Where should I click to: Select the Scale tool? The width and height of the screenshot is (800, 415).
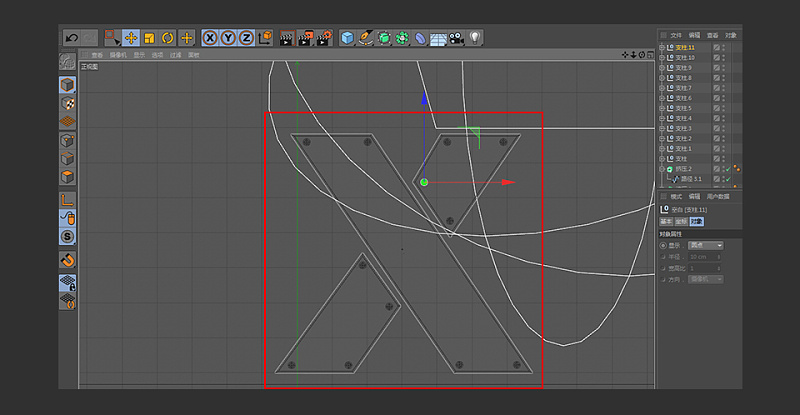(x=149, y=38)
